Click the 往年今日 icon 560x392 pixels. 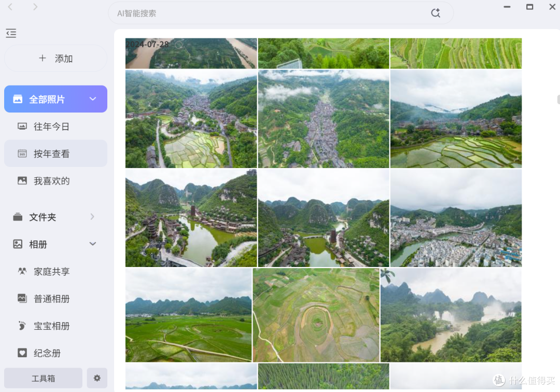[22, 127]
